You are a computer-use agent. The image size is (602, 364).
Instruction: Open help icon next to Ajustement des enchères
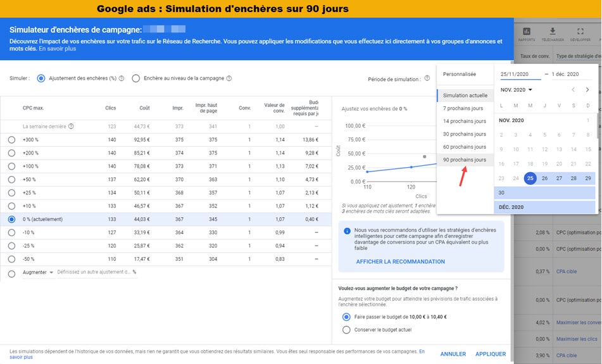click(x=122, y=78)
